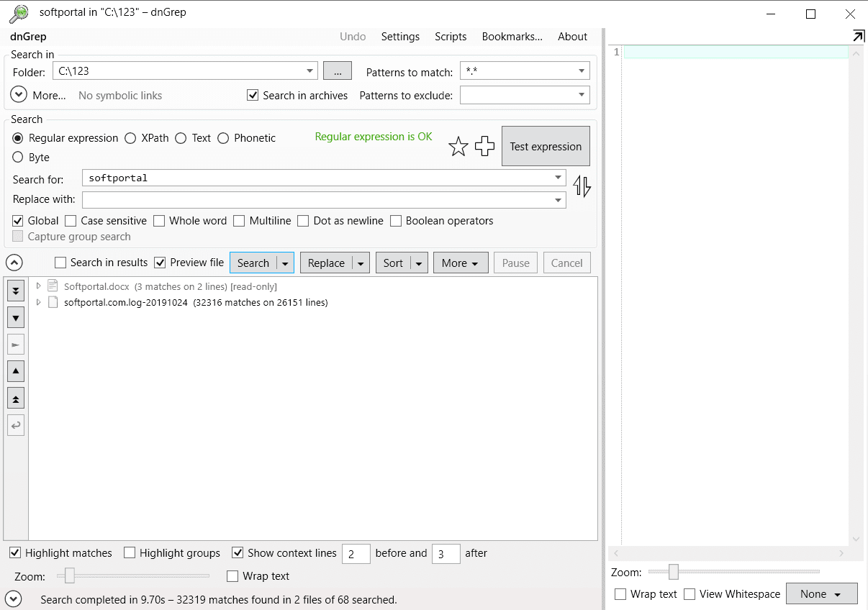Enable Dot as newline option
Viewport: 868px width, 610px height.
[303, 221]
